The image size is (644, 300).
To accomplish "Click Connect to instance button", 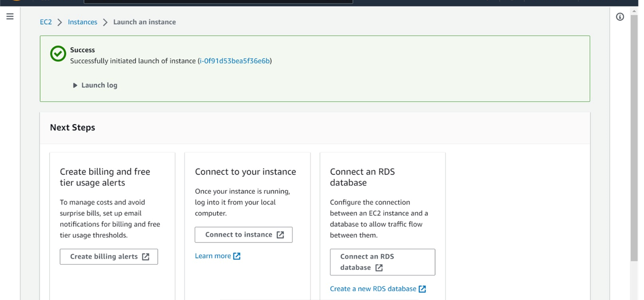I will click(244, 235).
